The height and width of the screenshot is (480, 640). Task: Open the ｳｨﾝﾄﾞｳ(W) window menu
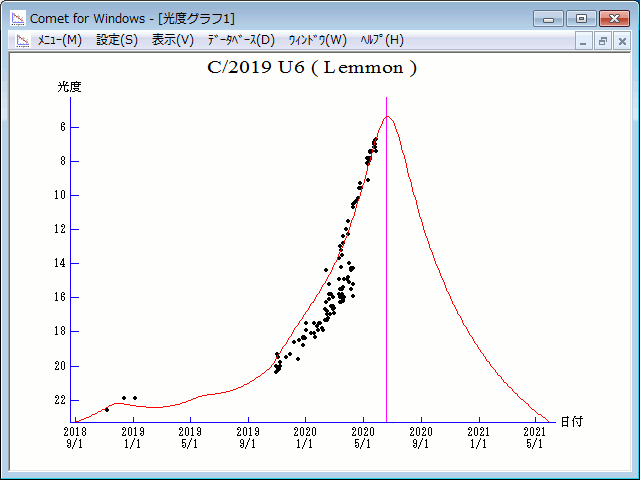tap(317, 40)
